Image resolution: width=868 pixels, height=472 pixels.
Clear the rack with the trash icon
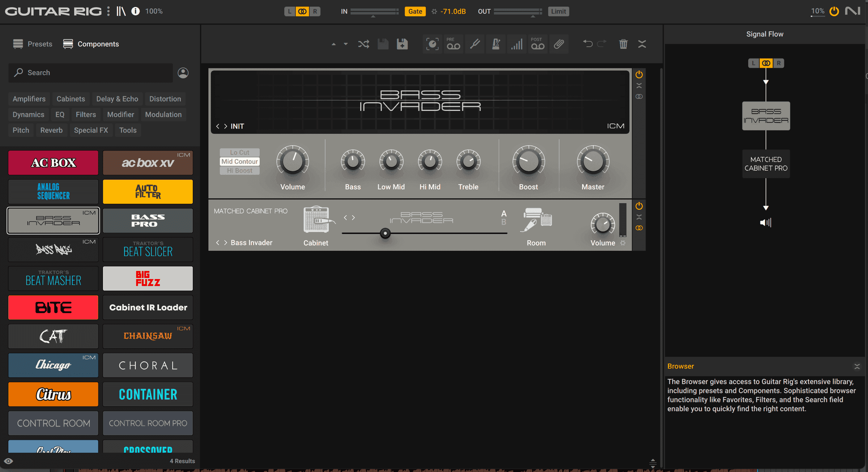click(623, 44)
